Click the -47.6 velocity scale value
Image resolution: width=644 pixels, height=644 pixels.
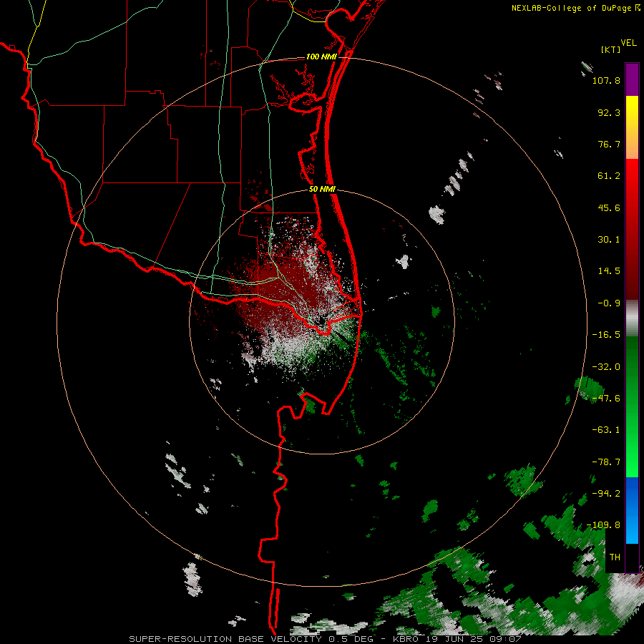(606, 399)
